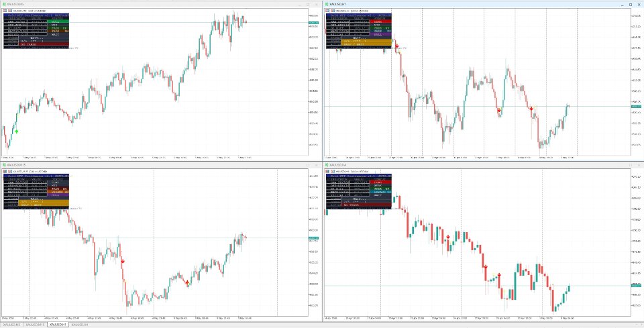
Task: Click the XAUUSD,M15 window title text
Action: pos(16,165)
